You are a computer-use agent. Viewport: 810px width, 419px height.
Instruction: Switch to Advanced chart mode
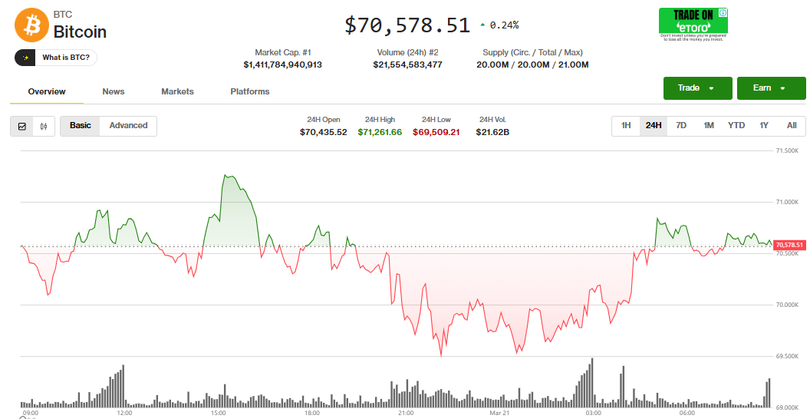click(128, 126)
